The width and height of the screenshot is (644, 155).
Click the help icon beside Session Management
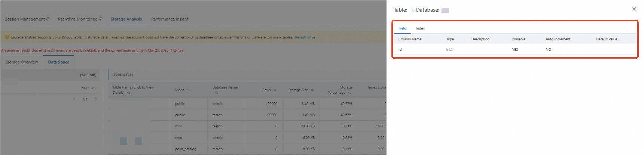(x=48, y=19)
